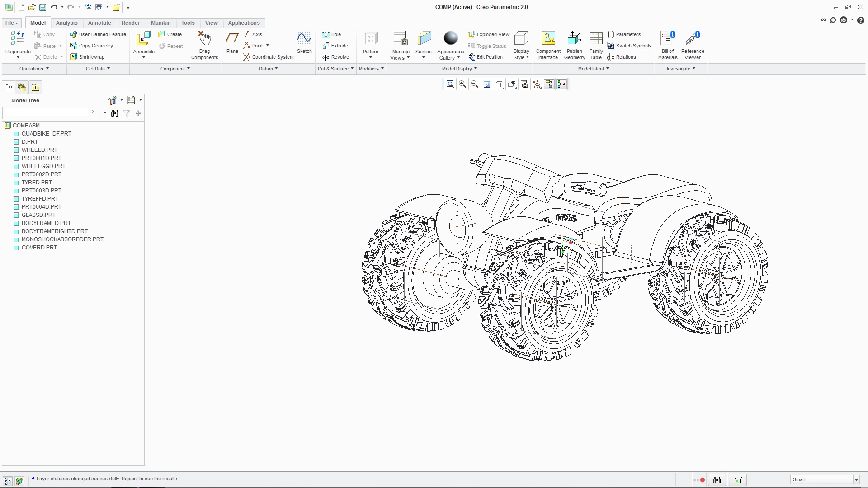Expand the Operations group dropdown
This screenshot has height=488, width=868.
34,69
